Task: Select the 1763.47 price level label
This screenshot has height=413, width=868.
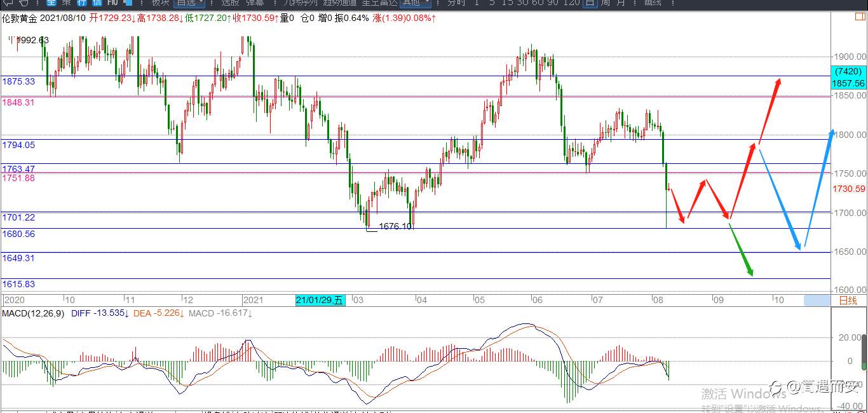Action: click(x=18, y=169)
